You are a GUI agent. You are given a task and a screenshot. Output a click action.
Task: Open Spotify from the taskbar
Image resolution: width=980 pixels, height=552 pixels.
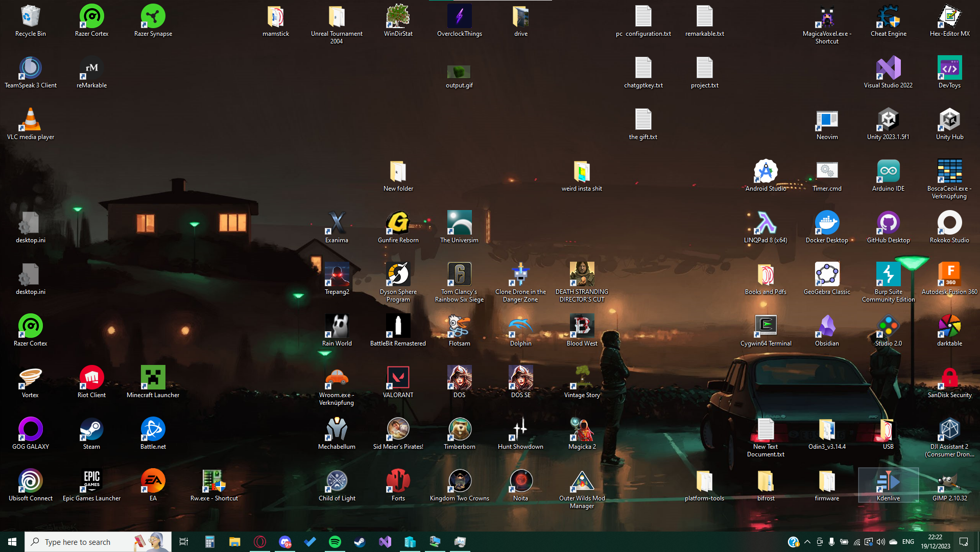[x=335, y=542]
